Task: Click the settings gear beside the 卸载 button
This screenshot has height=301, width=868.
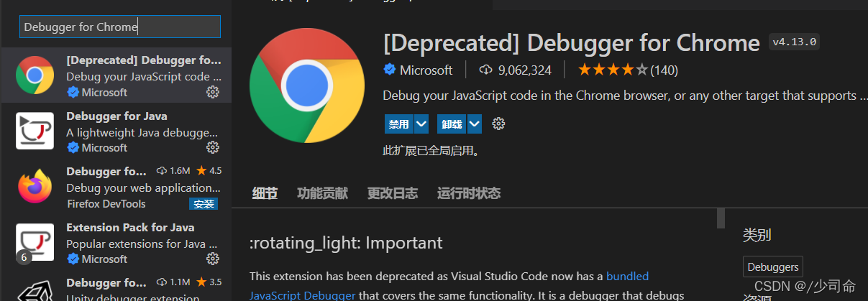Action: point(498,124)
